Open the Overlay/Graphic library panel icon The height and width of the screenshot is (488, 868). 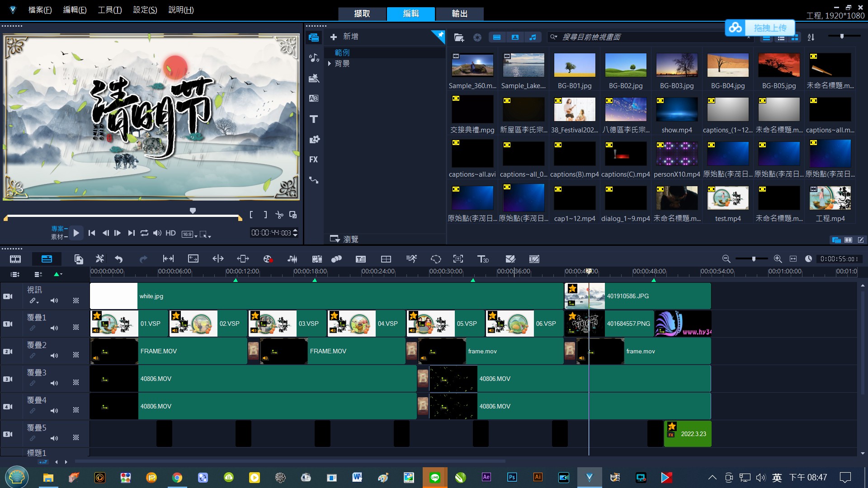(314, 139)
